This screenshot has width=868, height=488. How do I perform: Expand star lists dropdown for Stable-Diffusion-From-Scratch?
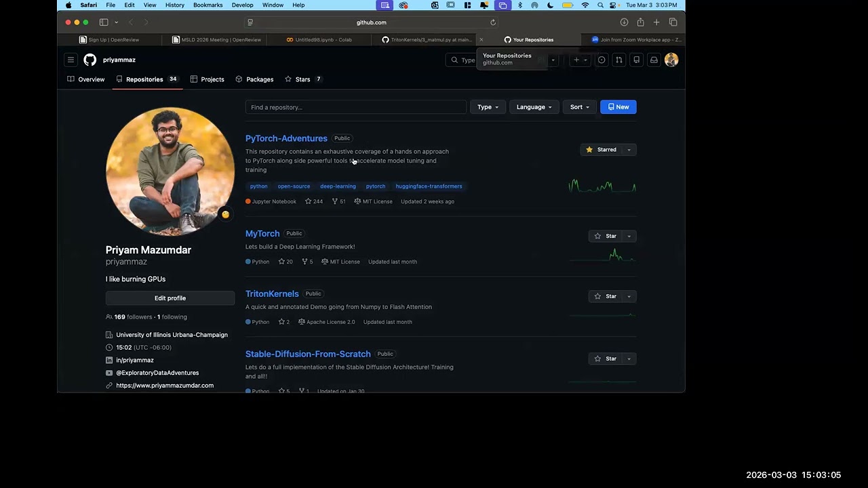(x=629, y=359)
